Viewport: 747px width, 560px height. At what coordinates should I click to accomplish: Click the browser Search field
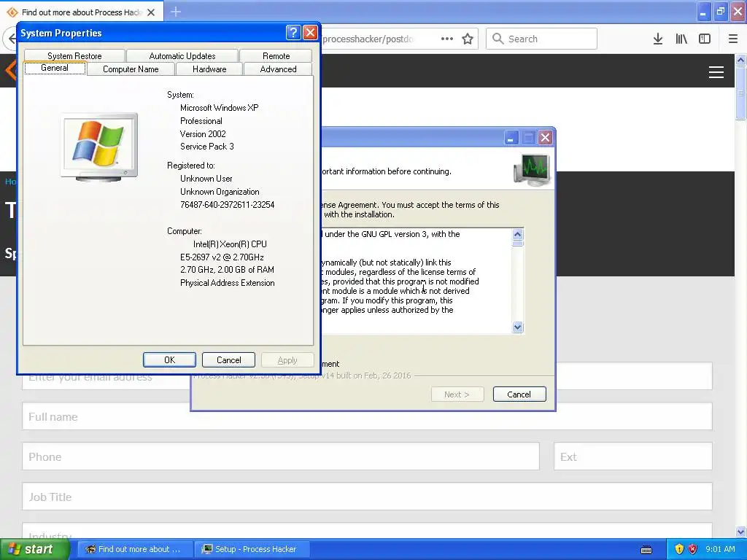[541, 39]
